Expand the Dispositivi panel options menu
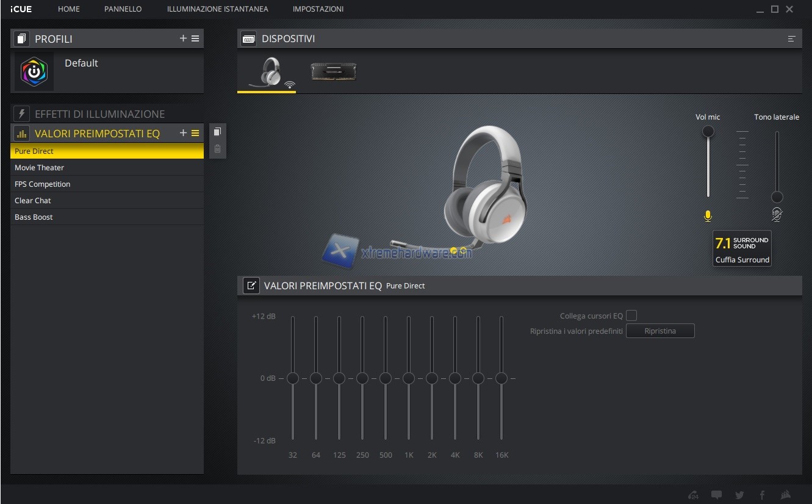Image resolution: width=812 pixels, height=504 pixels. coord(791,39)
